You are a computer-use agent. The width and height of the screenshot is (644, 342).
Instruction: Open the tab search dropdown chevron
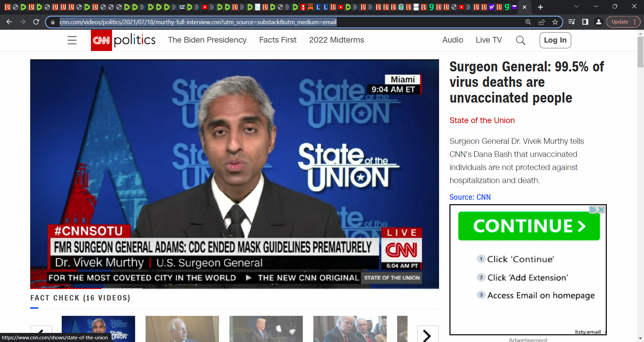(x=577, y=6)
